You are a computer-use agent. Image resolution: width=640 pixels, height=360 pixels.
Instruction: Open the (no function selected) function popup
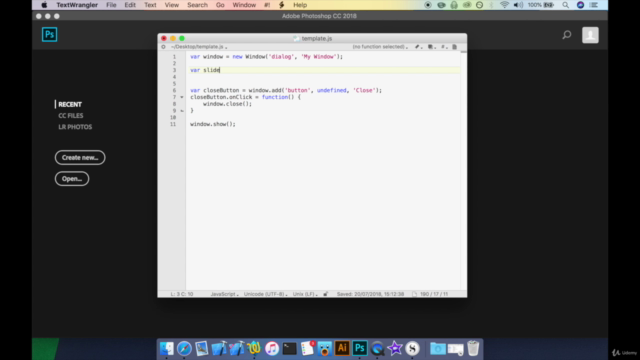(380, 47)
